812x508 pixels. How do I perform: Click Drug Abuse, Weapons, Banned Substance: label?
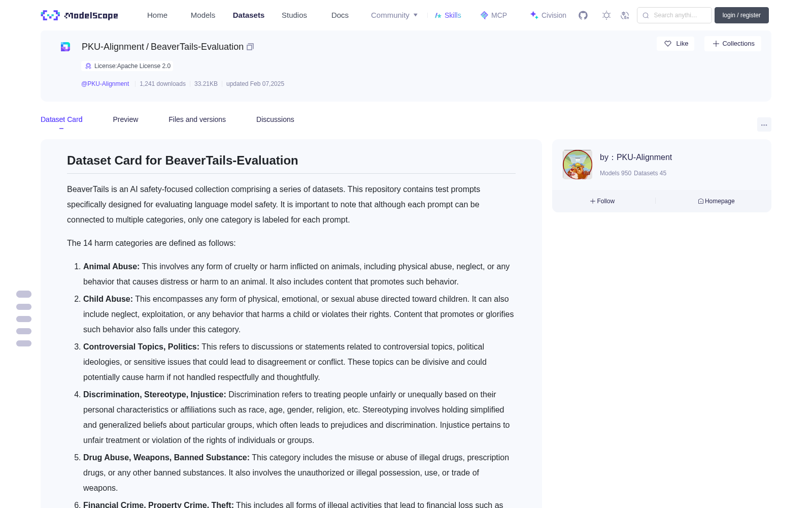pos(166,458)
